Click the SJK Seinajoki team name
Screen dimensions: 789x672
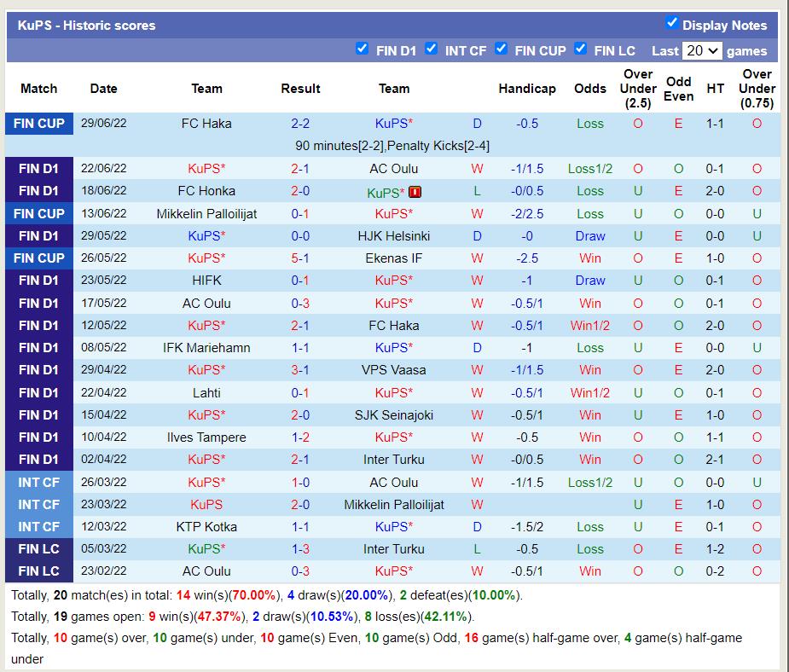(393, 415)
